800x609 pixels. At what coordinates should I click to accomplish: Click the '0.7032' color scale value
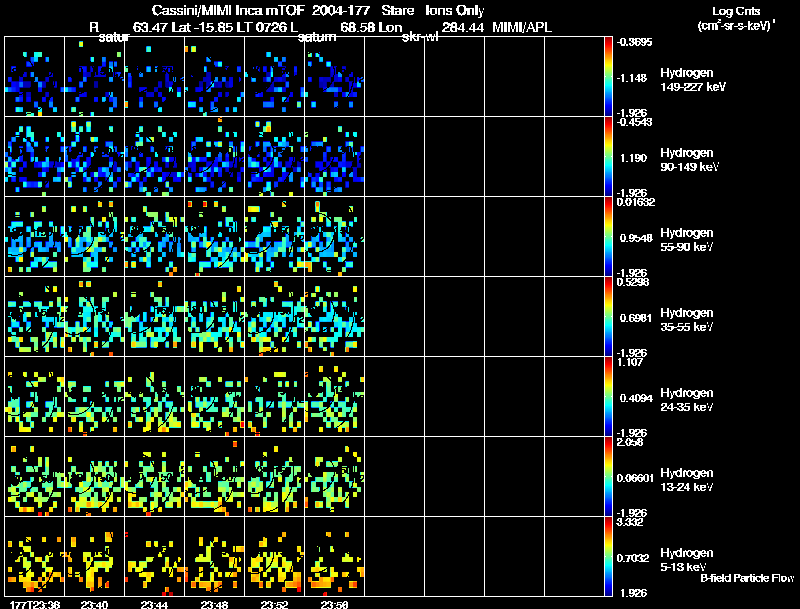[x=633, y=559]
